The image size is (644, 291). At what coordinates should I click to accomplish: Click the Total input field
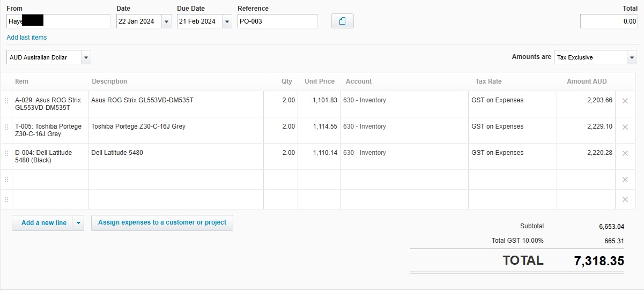click(608, 21)
